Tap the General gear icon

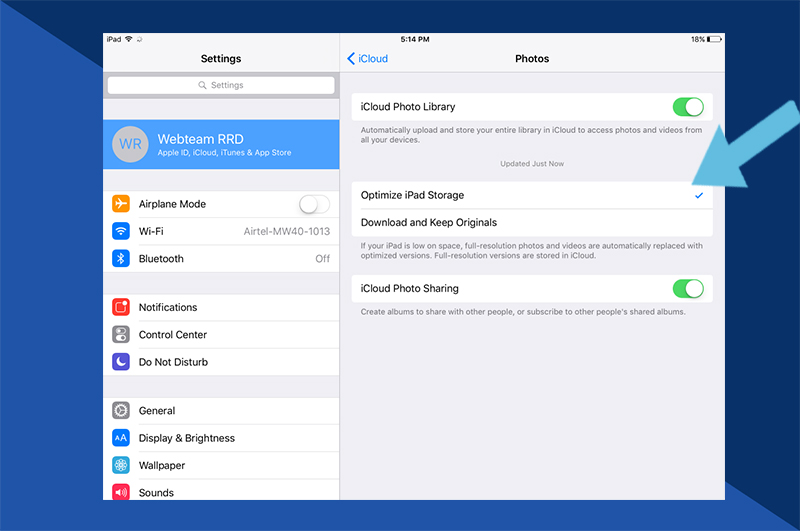121,411
